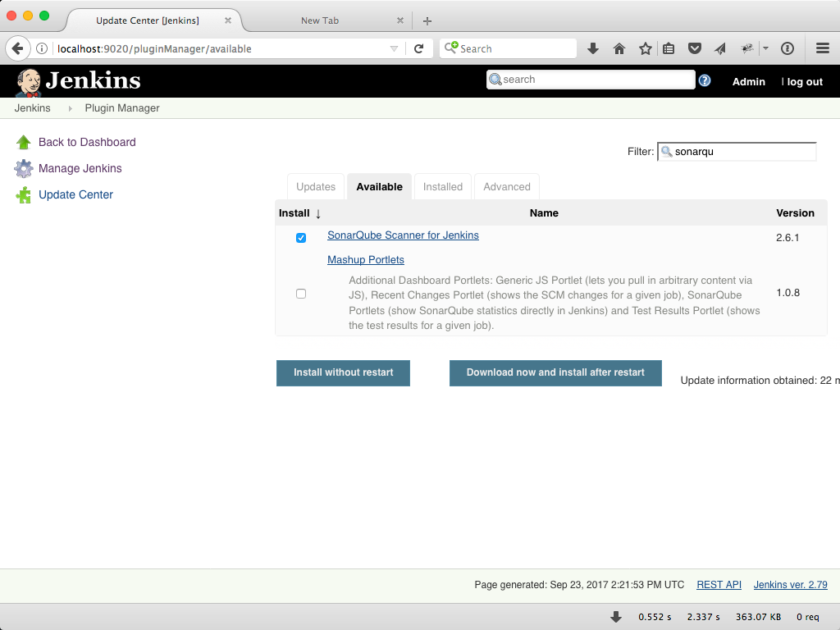Close the Update Center [Jenkins] tab

(228, 21)
